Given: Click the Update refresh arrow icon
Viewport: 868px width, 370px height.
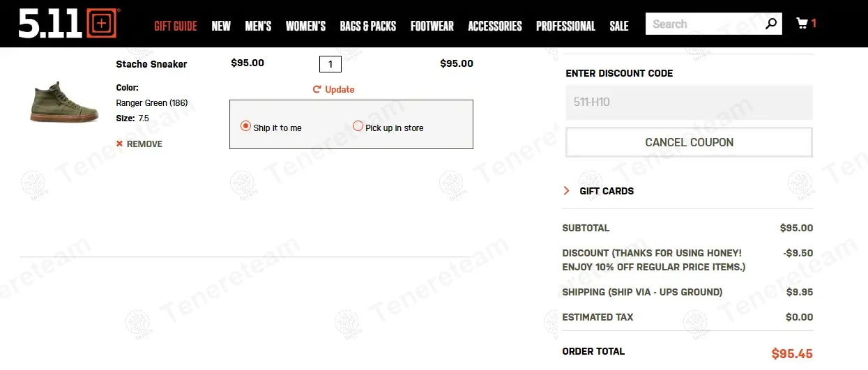Looking at the screenshot, I should [317, 90].
